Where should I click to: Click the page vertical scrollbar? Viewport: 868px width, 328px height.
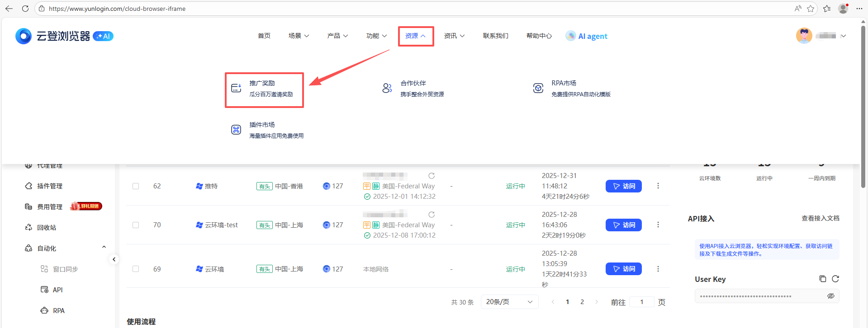tap(863, 106)
